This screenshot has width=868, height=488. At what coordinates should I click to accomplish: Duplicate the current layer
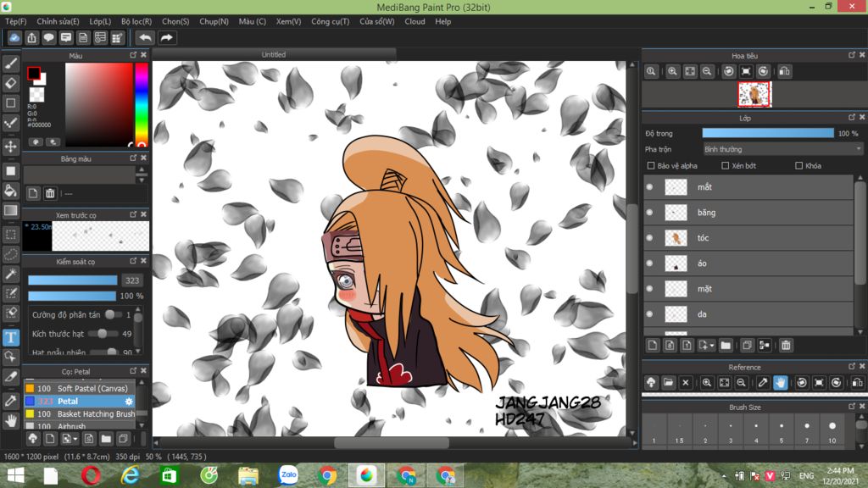(x=747, y=346)
